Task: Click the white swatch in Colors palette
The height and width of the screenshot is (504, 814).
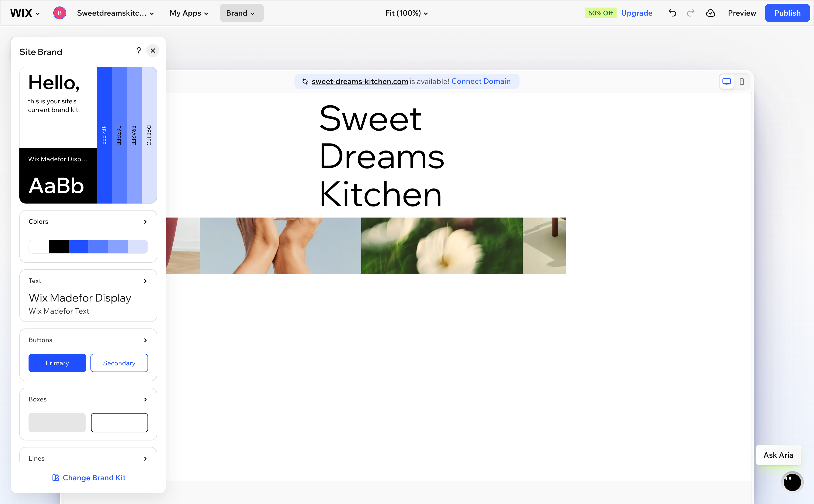Action: (39, 247)
